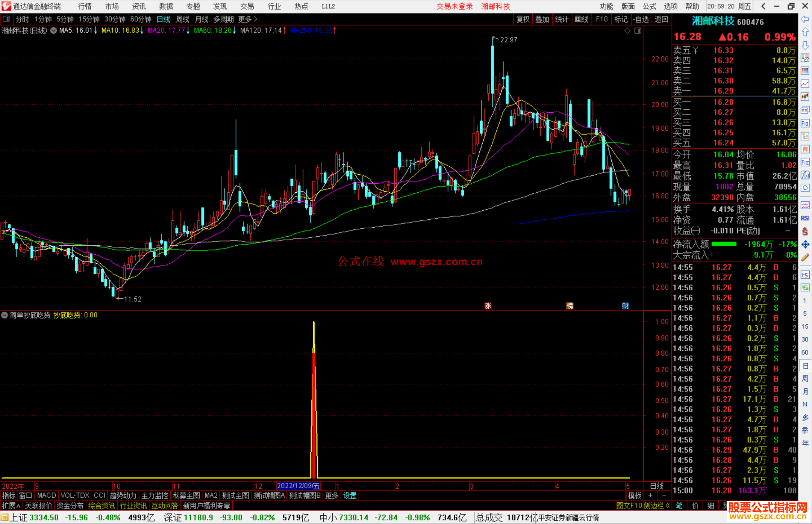This screenshot has height=524, width=812.
Task: Click the RSI indicator sidebar icon
Action: coord(805,218)
